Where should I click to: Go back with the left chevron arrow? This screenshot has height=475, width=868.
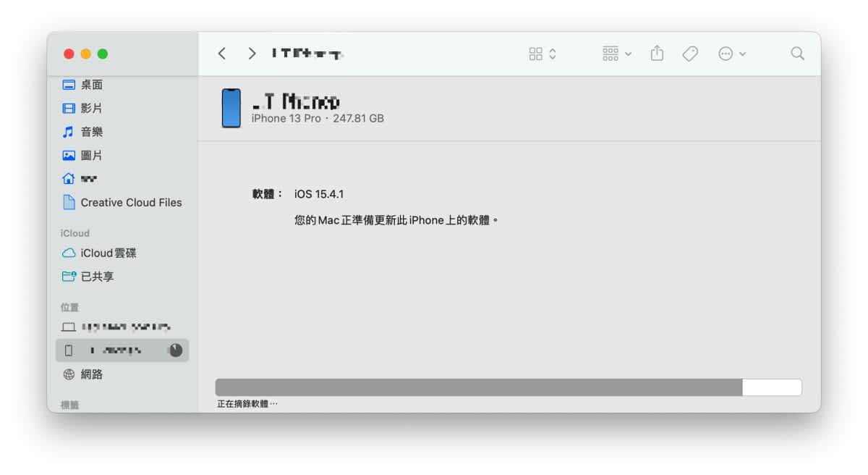tap(222, 54)
